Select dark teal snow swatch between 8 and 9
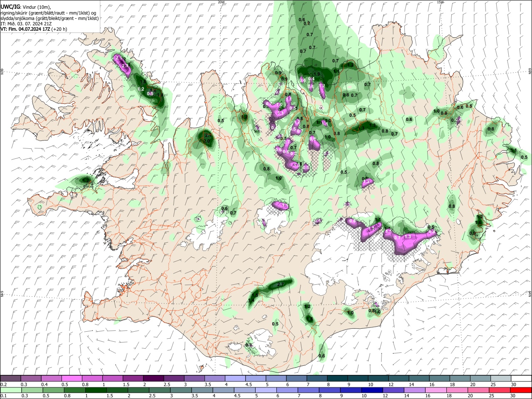The height and width of the screenshot is (399, 532). point(337,379)
